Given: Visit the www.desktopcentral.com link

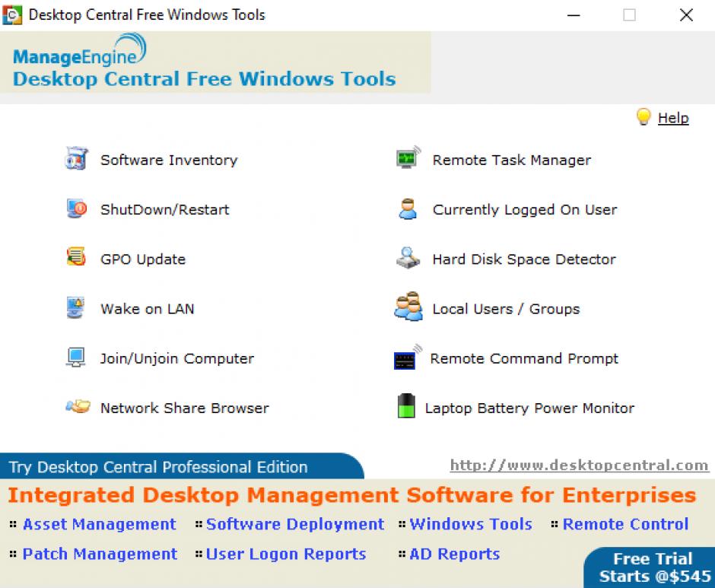Looking at the screenshot, I should pyautogui.click(x=579, y=466).
